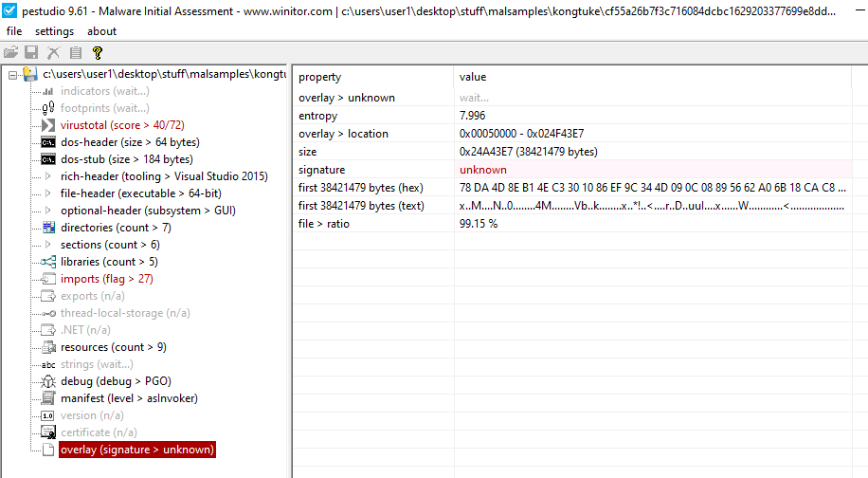Select imports (flag > 27)
This screenshot has width=868, height=478.
click(x=107, y=279)
